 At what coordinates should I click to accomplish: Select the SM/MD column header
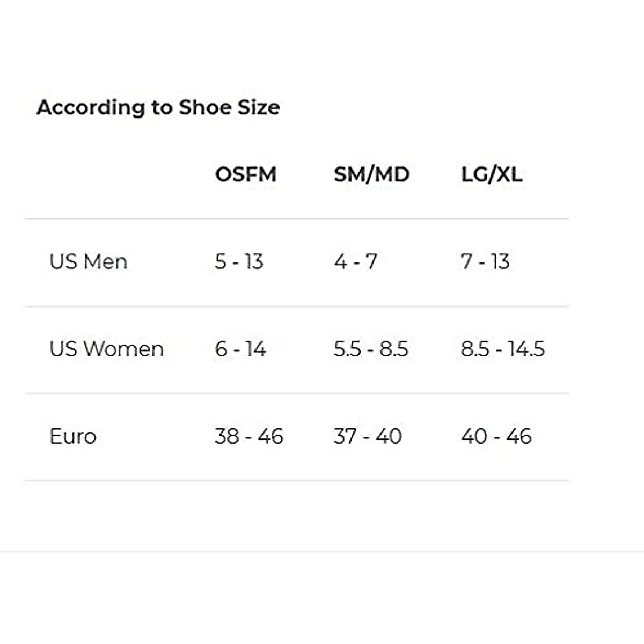click(x=371, y=174)
